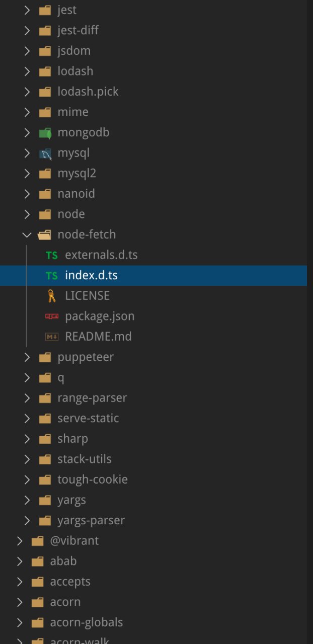Screen dimensions: 313x644
Task: Open package.json in node-fetch
Action: coord(100,316)
